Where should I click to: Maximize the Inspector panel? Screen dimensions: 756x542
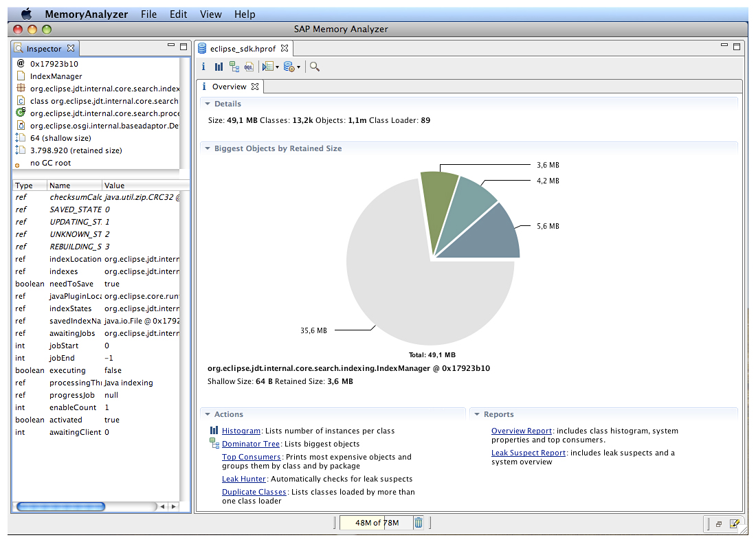point(184,47)
